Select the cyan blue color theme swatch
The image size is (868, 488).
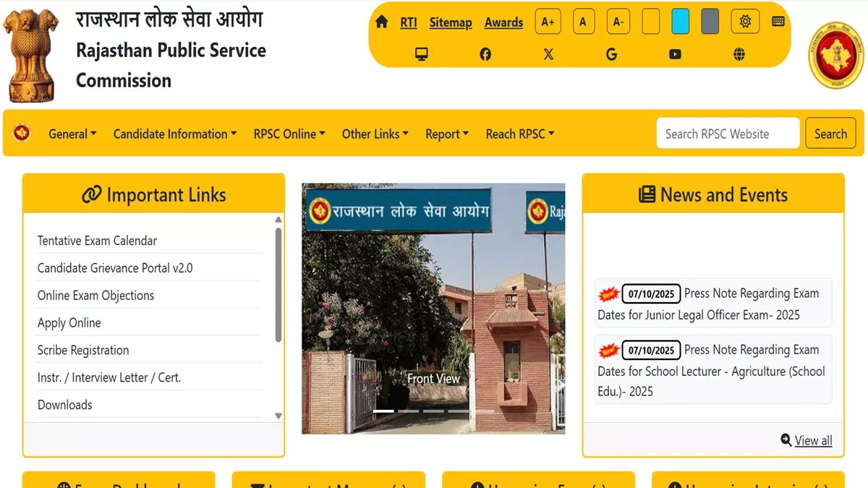click(x=680, y=22)
